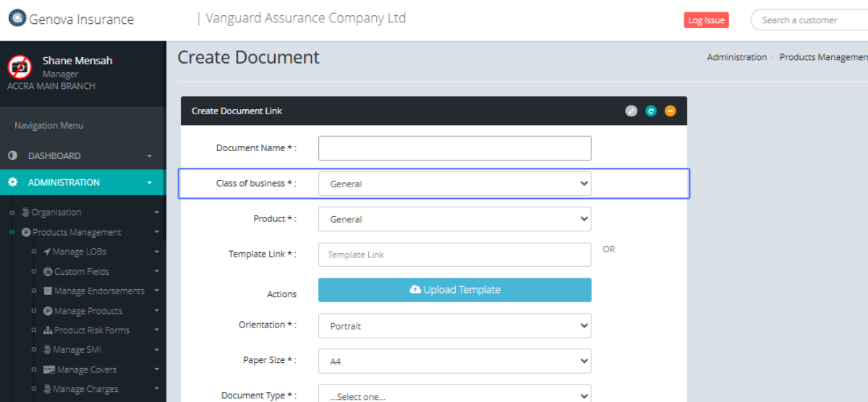Click the green refresh panel icon

(x=651, y=111)
